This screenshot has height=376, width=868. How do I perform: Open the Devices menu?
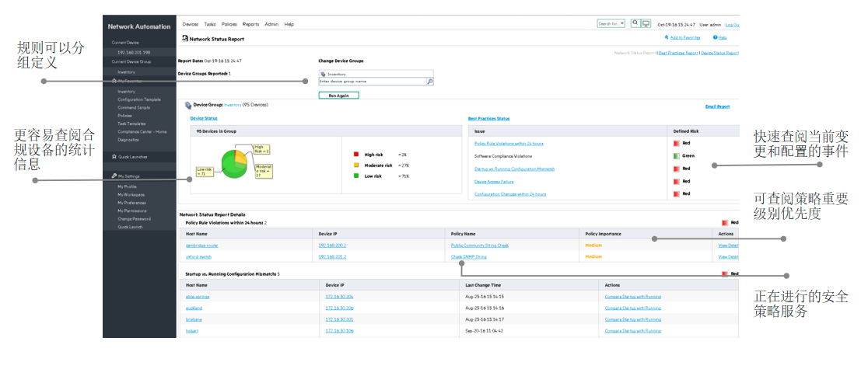pyautogui.click(x=190, y=24)
